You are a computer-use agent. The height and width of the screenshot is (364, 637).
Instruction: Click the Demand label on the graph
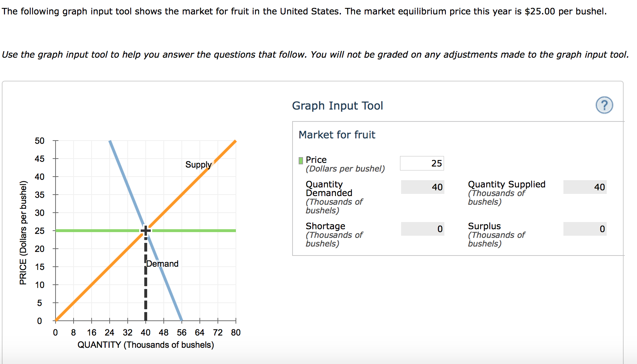(x=162, y=263)
